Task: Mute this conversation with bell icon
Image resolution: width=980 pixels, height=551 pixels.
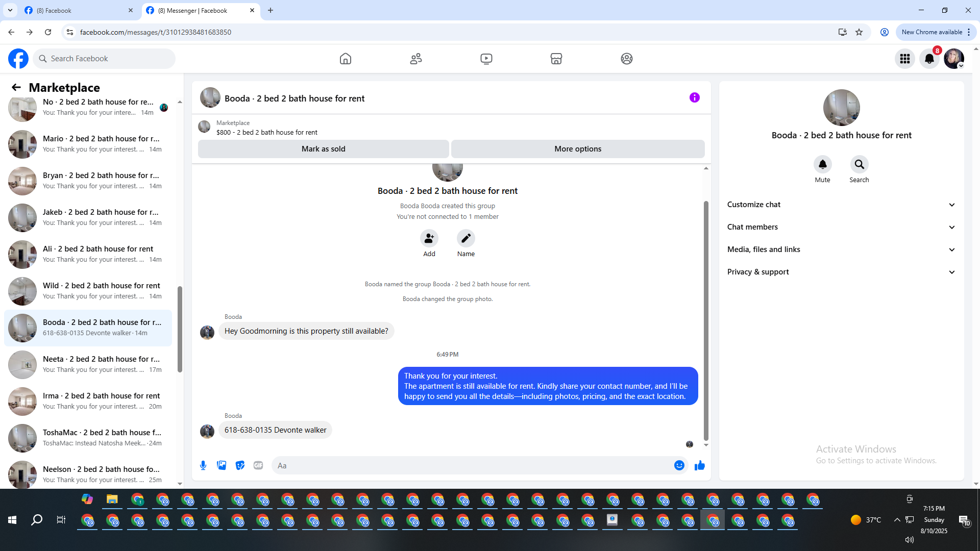Action: click(822, 164)
